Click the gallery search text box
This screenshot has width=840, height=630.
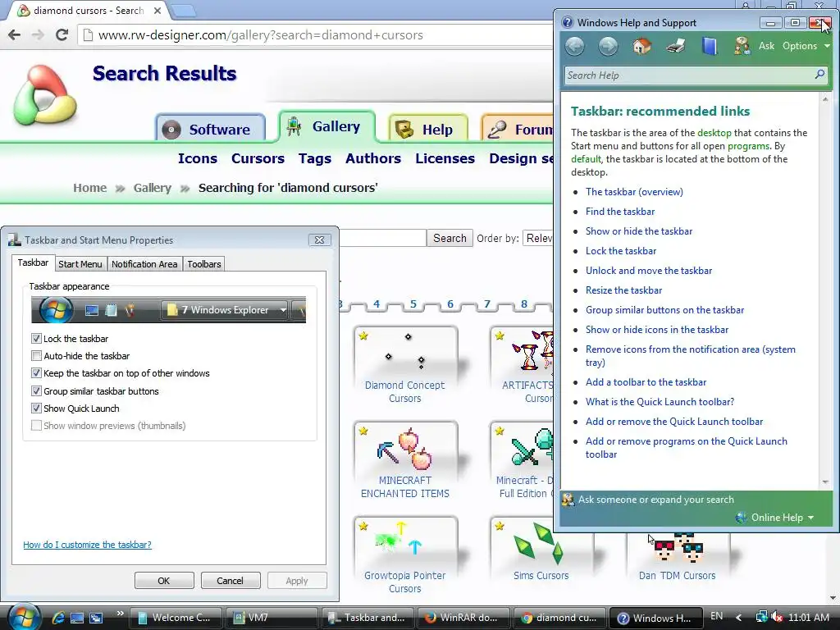click(x=382, y=238)
